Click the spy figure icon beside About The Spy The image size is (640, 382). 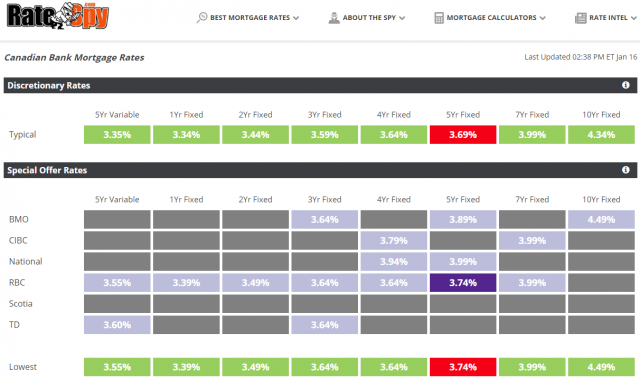click(x=334, y=18)
